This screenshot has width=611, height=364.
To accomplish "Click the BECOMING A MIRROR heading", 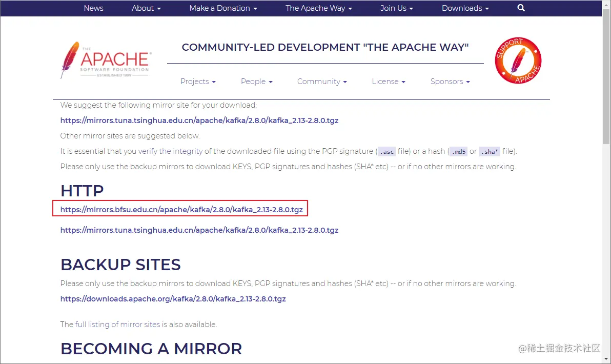I will (x=151, y=349).
